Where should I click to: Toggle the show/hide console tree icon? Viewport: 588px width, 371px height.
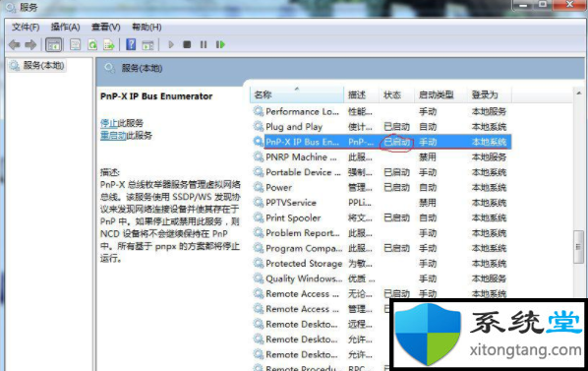[x=54, y=45]
